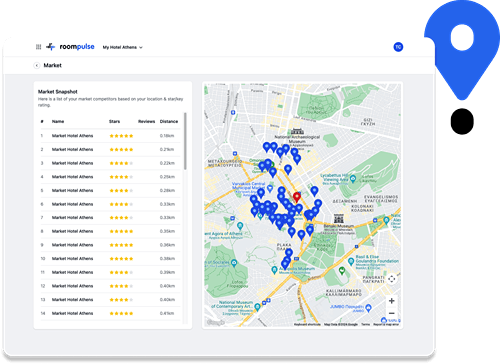Screen dimensions: 500x364
Task: Click the star rating in row 1
Action: coord(121,136)
